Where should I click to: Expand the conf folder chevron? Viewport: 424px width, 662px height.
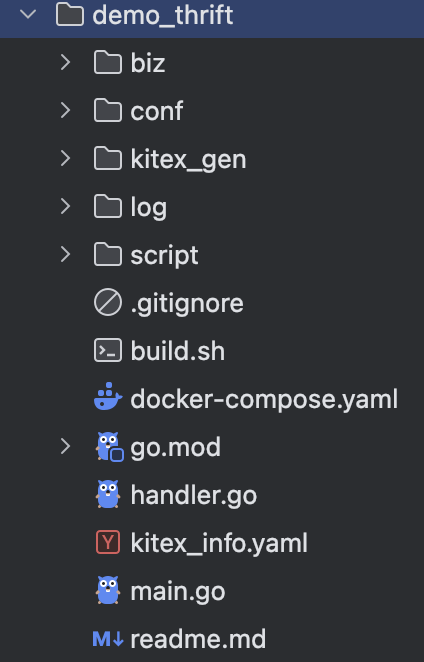coord(65,110)
